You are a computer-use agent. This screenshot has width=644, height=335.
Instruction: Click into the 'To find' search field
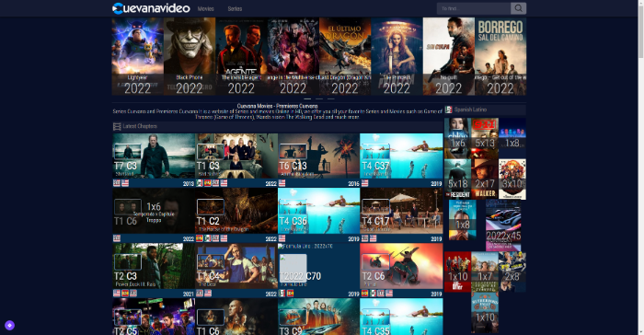coord(474,8)
